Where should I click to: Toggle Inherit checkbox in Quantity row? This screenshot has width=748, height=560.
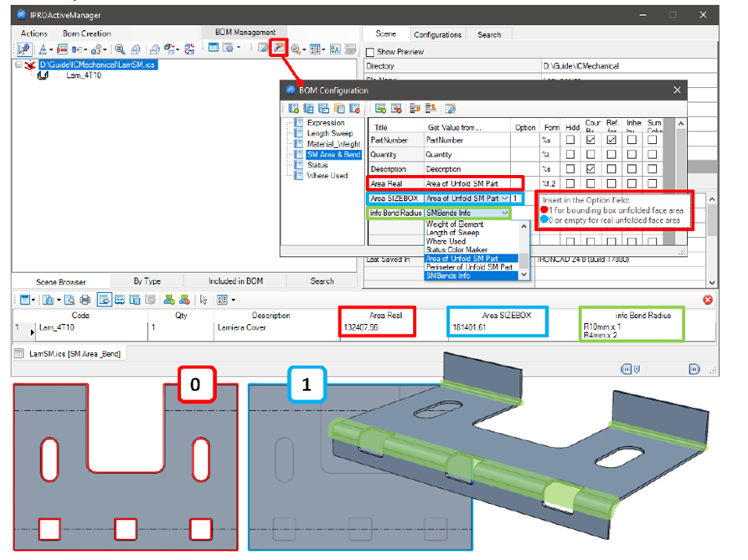click(x=632, y=154)
